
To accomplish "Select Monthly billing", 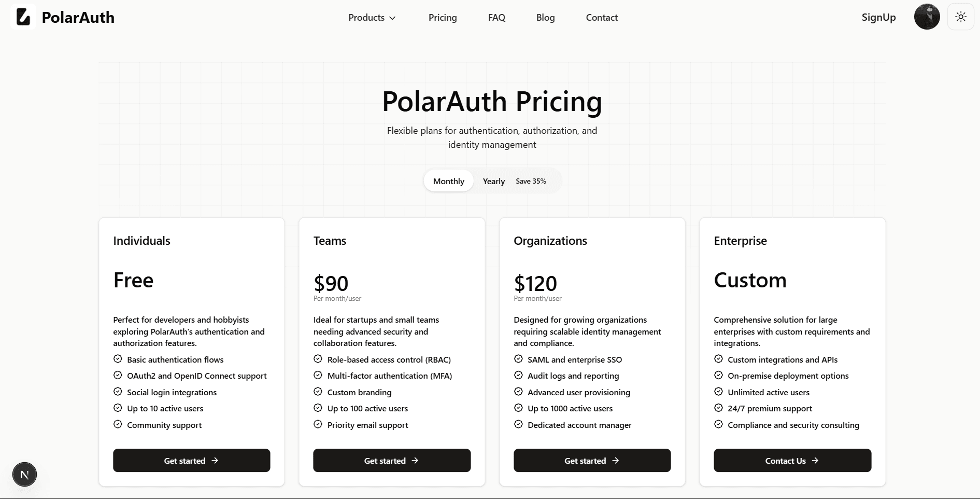I will (x=448, y=181).
